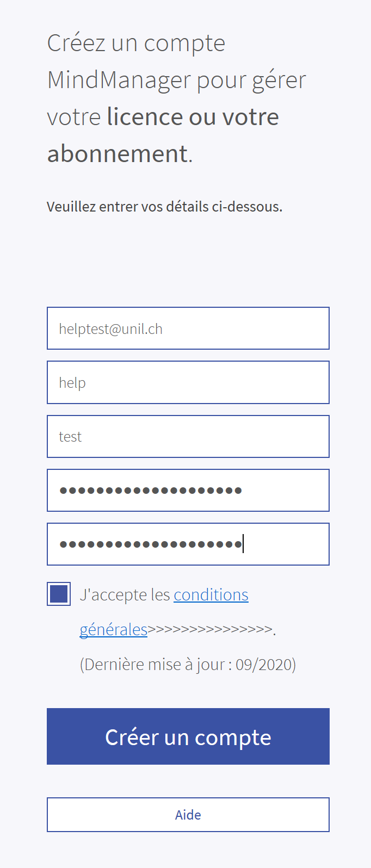Click the 'Créez un compte' heading text
371x868 pixels.
[136, 44]
